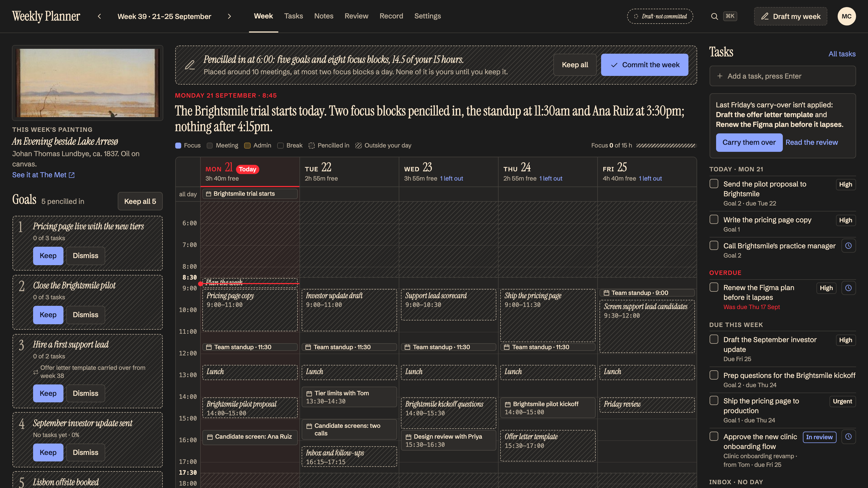Go to the previous week arrow

click(x=99, y=16)
